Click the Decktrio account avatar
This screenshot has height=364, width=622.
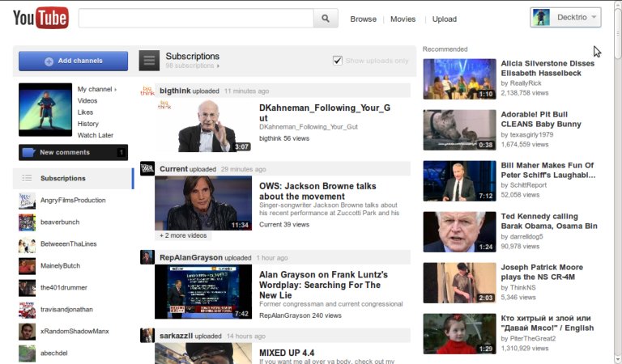[541, 18]
